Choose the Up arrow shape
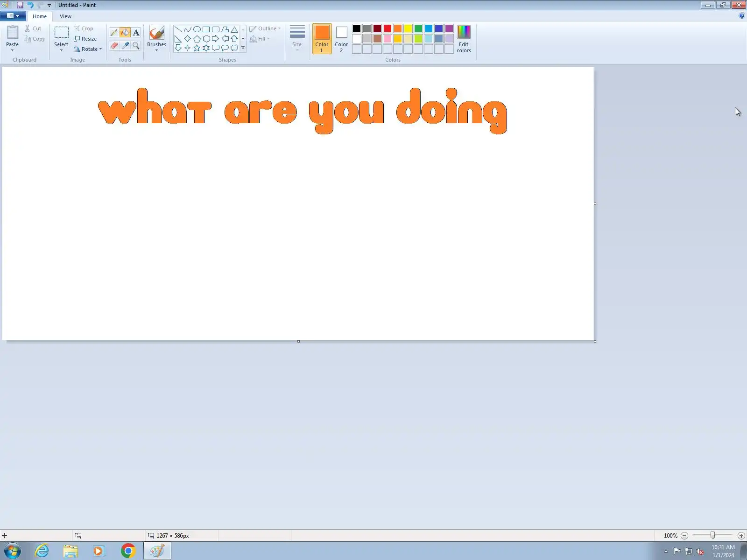The image size is (747, 560). click(x=234, y=39)
